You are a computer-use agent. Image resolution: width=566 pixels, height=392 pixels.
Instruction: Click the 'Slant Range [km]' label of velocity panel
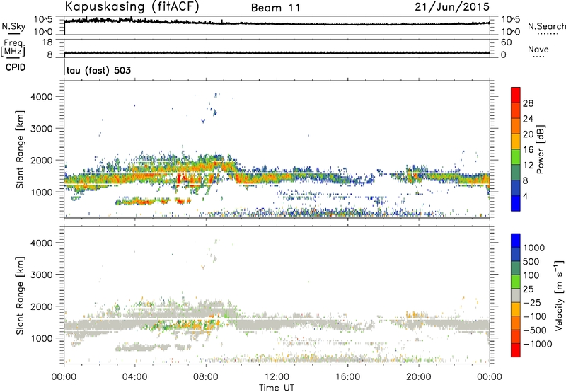(20, 295)
